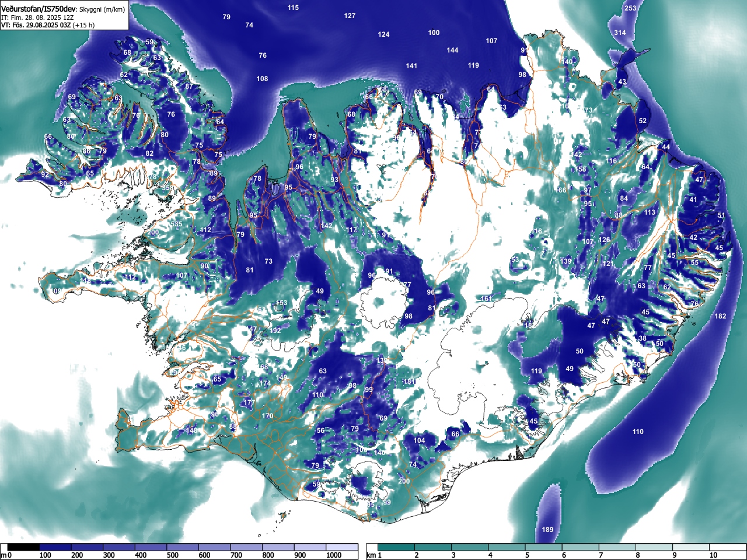Click the 161 visibility value on the map
This screenshot has width=747, height=560.
pos(486,299)
